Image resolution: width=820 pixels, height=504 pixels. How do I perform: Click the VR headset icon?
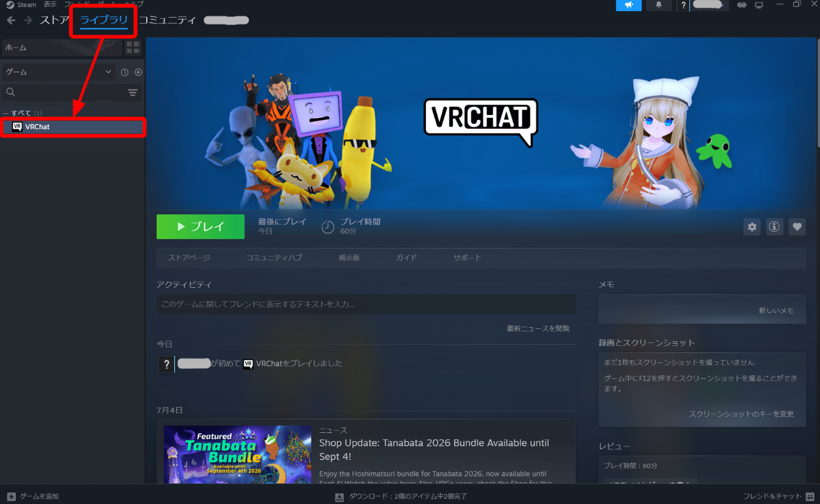[x=742, y=5]
